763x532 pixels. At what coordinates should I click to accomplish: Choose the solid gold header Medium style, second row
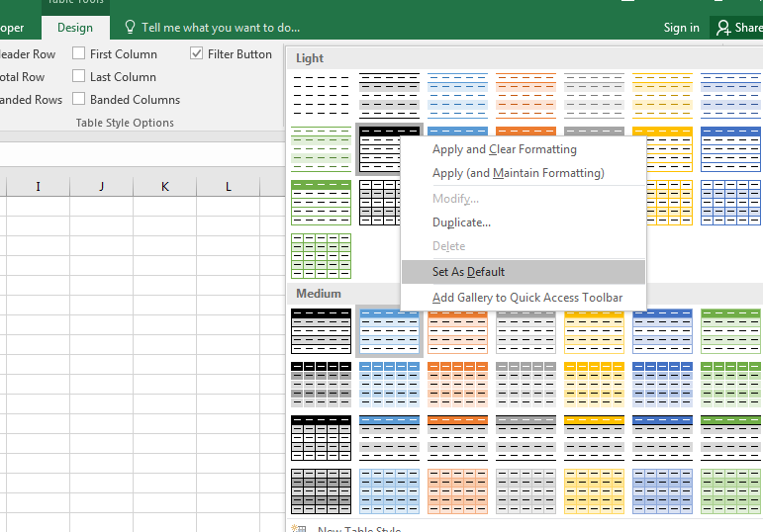click(594, 385)
